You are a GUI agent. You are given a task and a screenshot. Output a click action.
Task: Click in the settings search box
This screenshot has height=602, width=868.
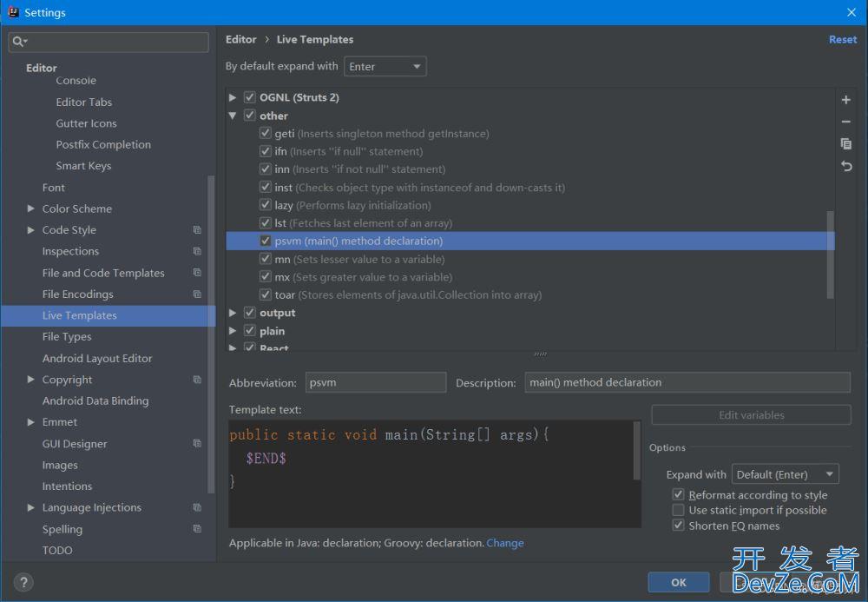pyautogui.click(x=108, y=42)
